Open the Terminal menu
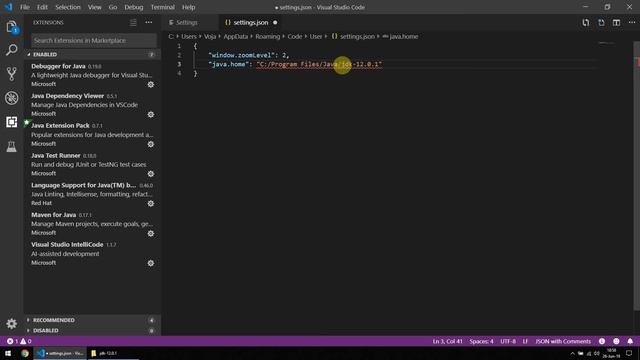Image resolution: width=640 pixels, height=360 pixels. [x=162, y=7]
